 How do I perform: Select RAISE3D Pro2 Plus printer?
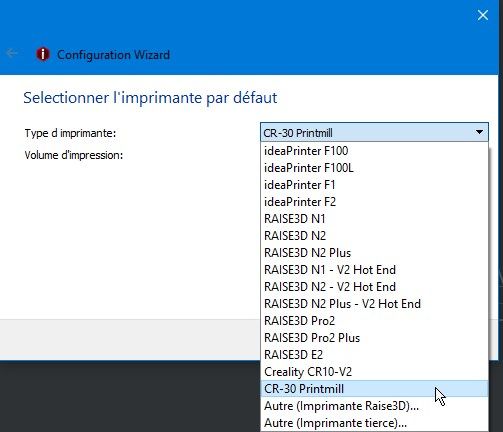(x=374, y=338)
